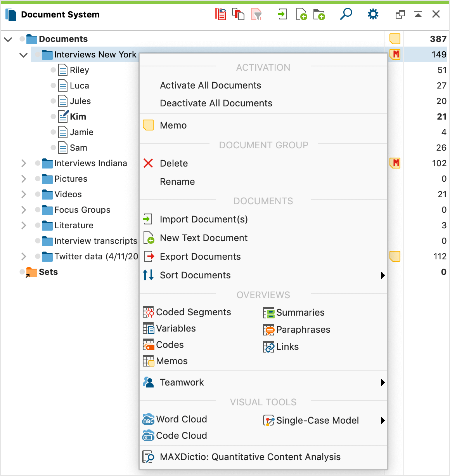Toggle activation circle for Luca

(x=53, y=85)
